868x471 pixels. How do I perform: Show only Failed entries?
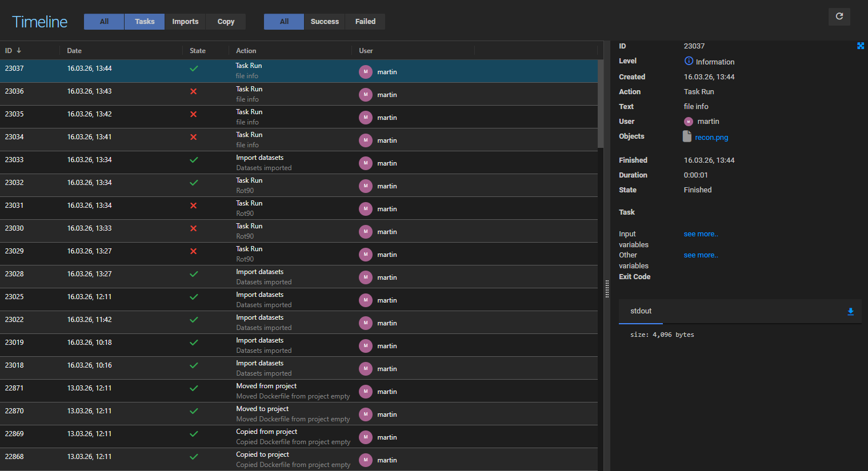click(x=365, y=22)
